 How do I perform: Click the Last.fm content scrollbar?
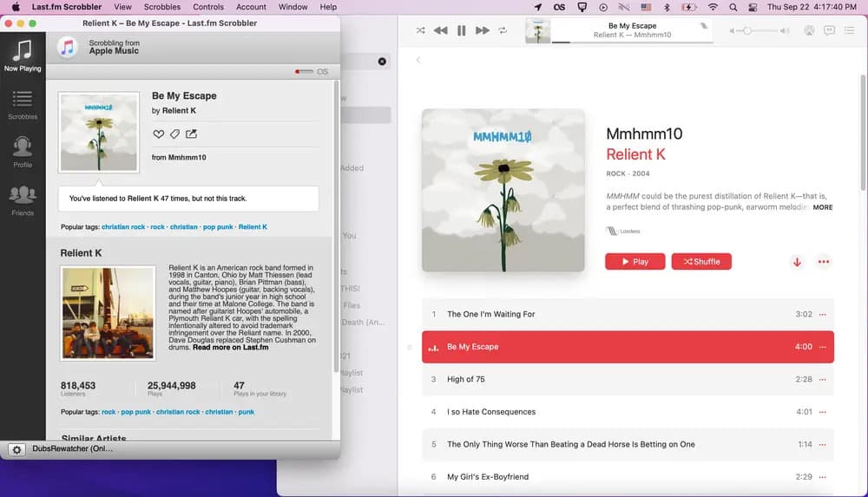point(335,227)
